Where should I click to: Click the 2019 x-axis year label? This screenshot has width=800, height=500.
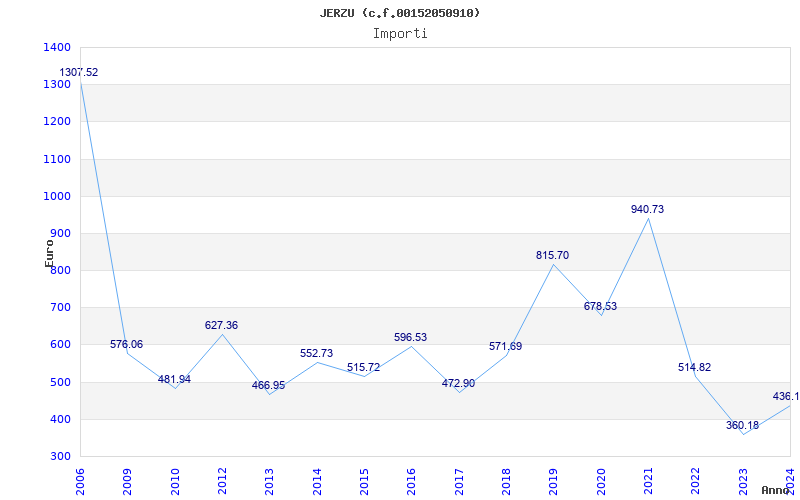554,482
